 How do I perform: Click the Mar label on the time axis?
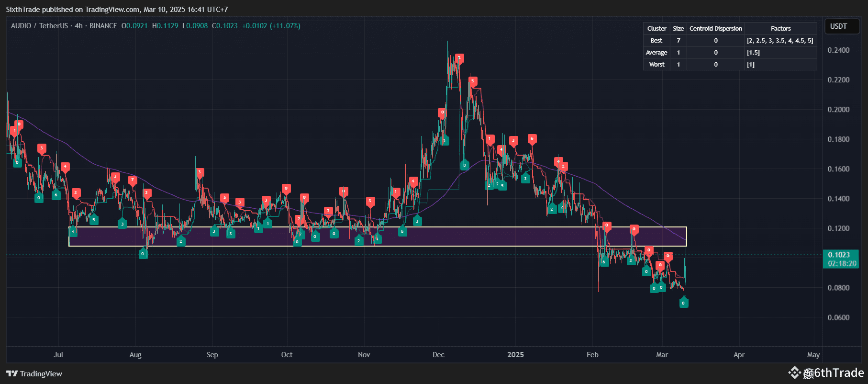(662, 355)
